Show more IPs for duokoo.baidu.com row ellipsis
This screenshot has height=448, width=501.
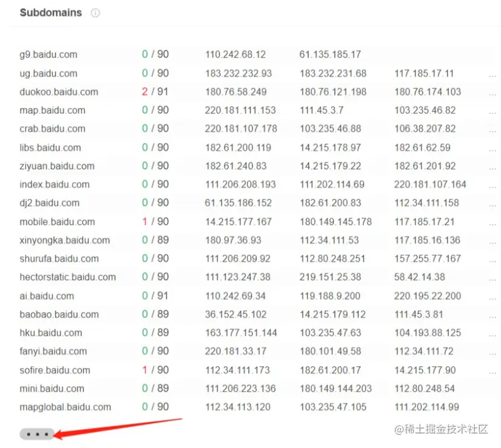(x=493, y=95)
